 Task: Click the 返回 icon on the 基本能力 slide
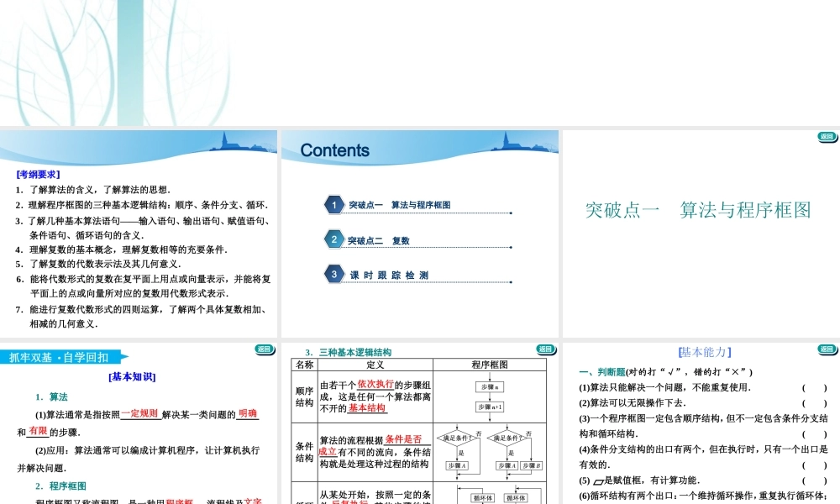tap(827, 349)
